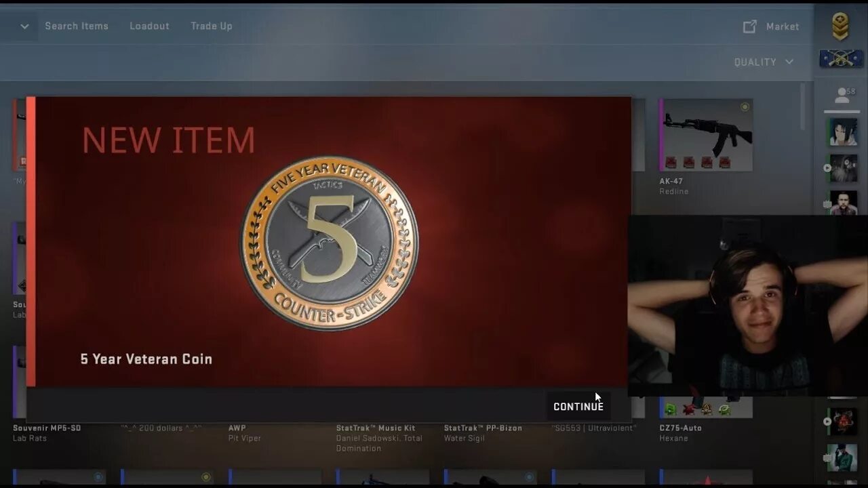Click the first red sticker on the AK-47
The height and width of the screenshot is (488, 868).
tap(671, 162)
